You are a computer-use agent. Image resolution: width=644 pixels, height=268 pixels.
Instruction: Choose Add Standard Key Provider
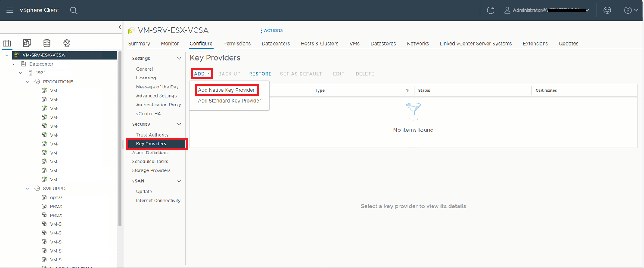[x=229, y=101]
